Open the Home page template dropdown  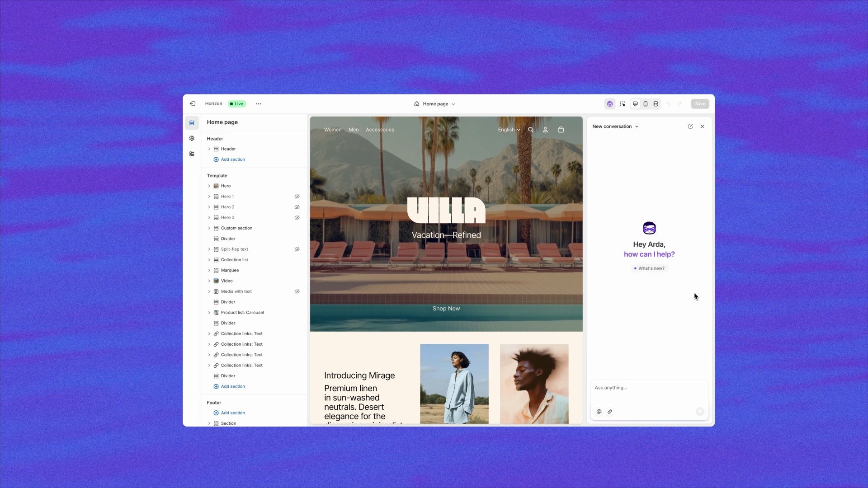point(435,104)
